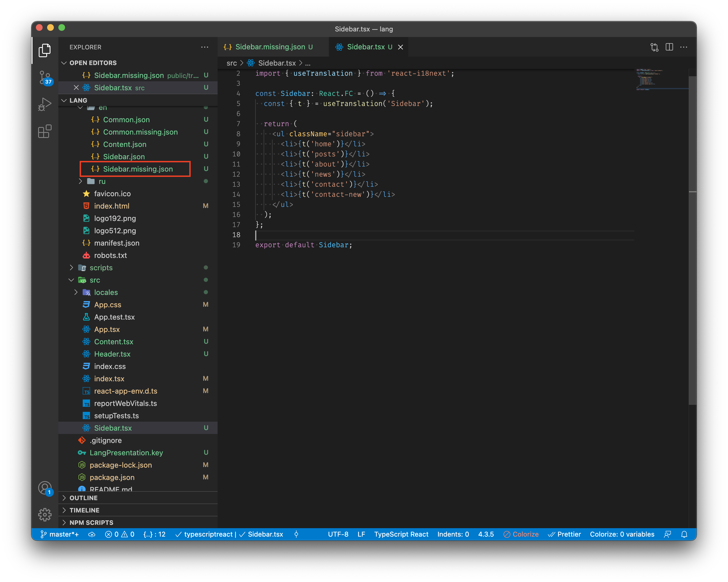Screen dimensions: 728x582
Task: Collapse the src folder
Action: pos(71,280)
